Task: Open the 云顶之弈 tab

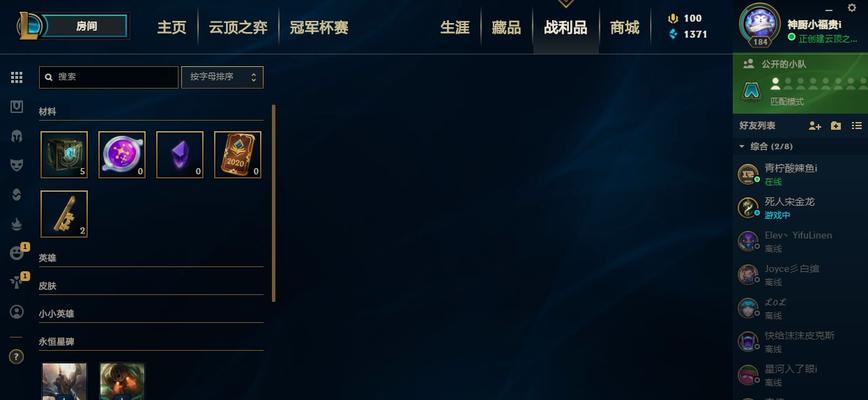Action: pyautogui.click(x=238, y=27)
